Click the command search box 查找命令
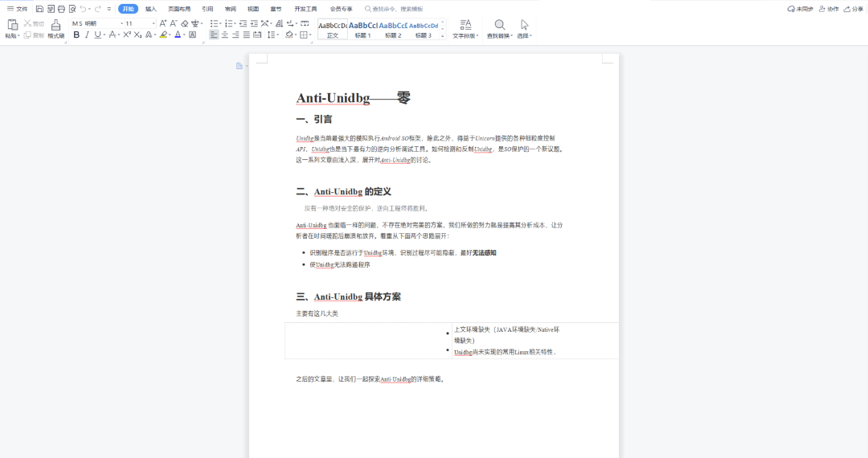 pos(394,9)
